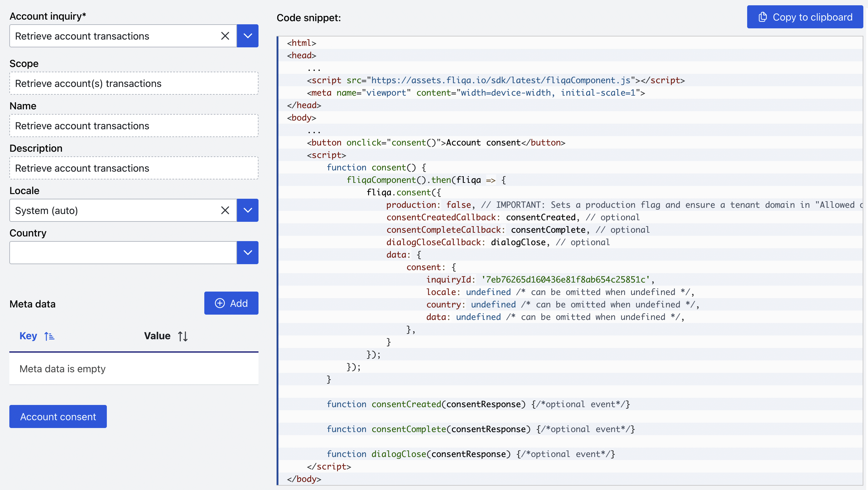Clear the Account inquiry selection

[x=225, y=36]
